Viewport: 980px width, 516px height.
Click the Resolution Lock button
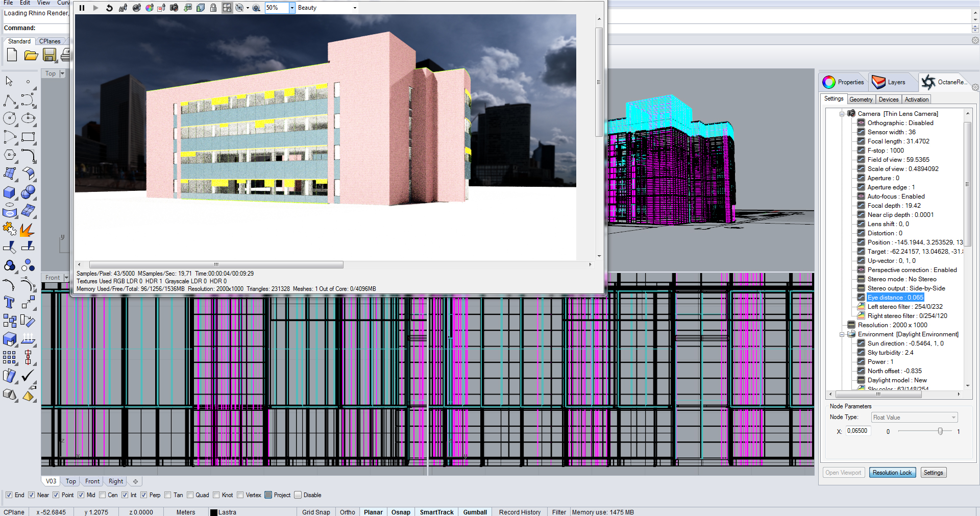click(x=892, y=473)
